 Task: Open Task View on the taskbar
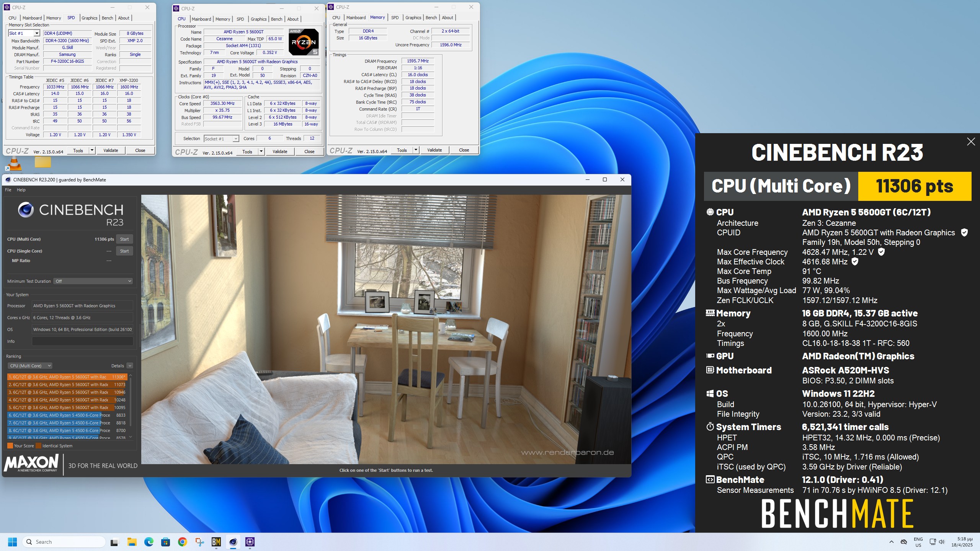coord(115,542)
